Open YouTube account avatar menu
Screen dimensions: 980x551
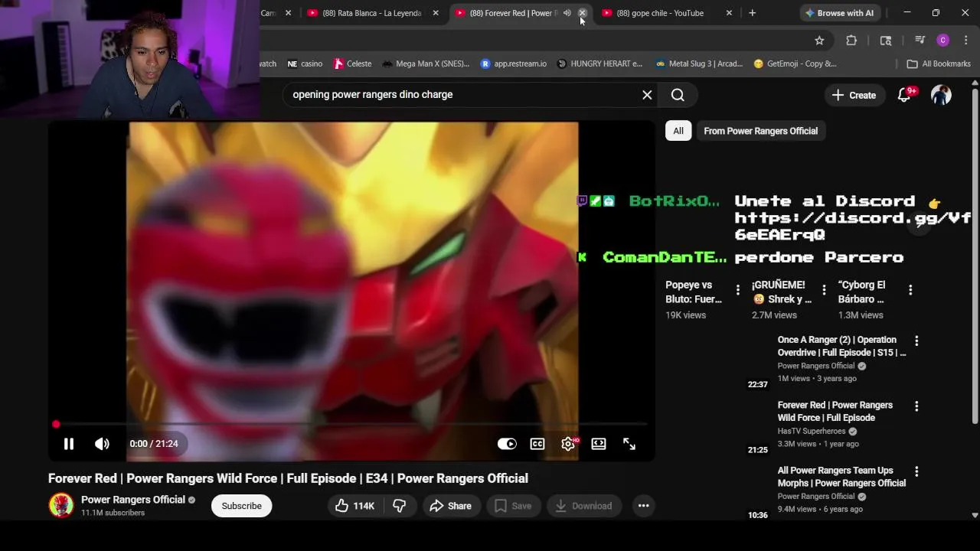[941, 95]
